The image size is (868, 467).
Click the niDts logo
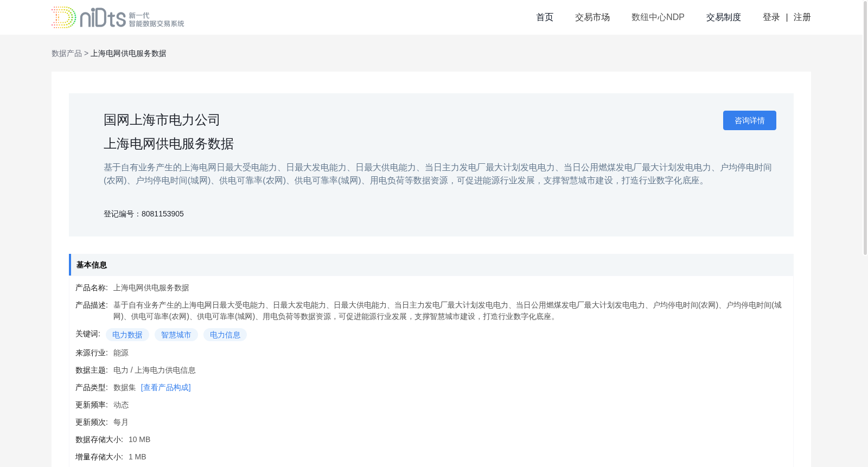118,17
